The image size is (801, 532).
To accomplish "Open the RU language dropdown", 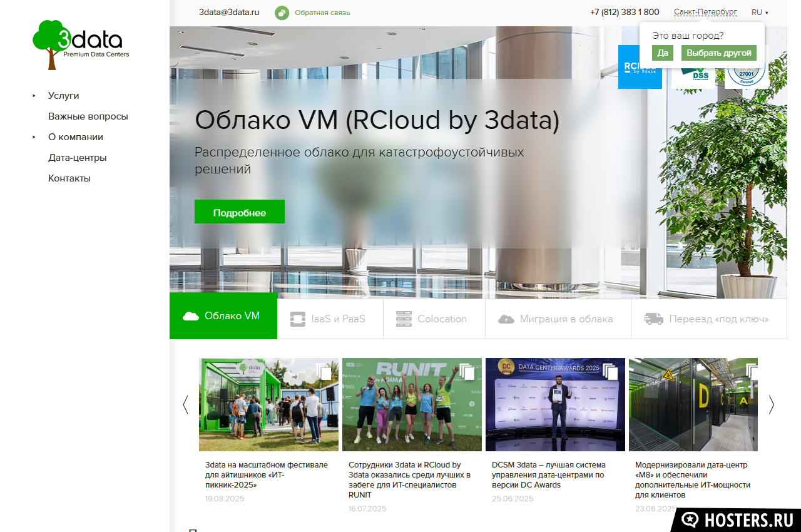I will (760, 13).
